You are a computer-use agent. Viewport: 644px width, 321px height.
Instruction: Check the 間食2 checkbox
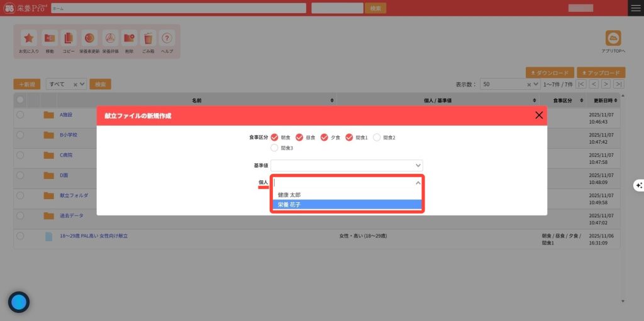pos(377,137)
